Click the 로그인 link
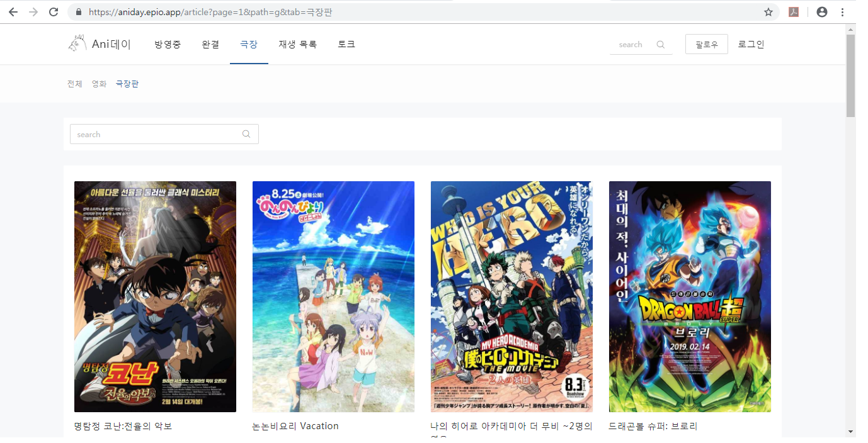The height and width of the screenshot is (443, 868). (751, 44)
